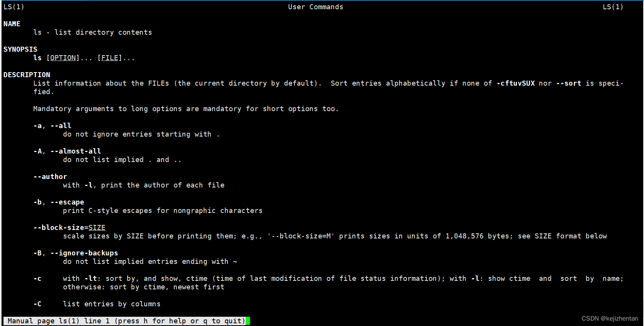644x326 pixels.
Task: Click the '--block-size=M' example text
Action: point(301,236)
